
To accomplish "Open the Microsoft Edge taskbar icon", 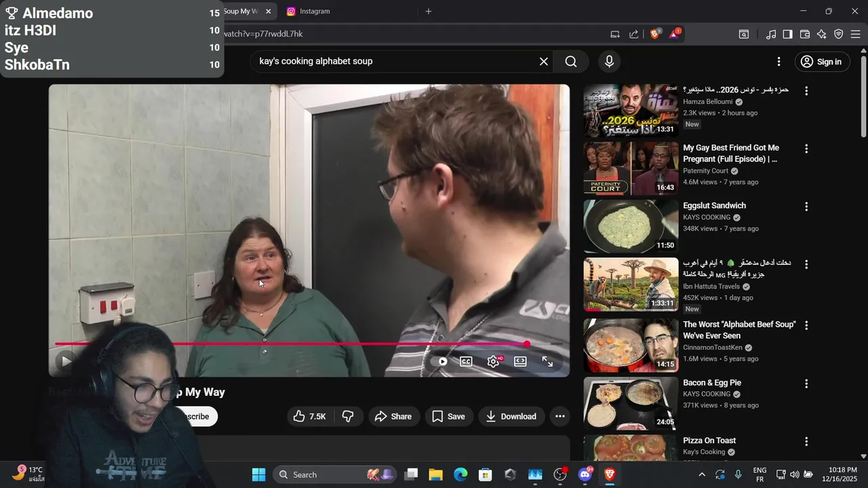I will [460, 474].
